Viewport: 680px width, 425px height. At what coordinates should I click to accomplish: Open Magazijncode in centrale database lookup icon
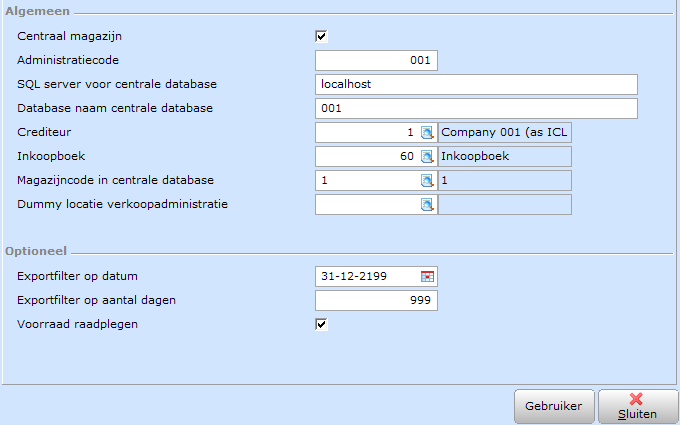click(x=427, y=180)
